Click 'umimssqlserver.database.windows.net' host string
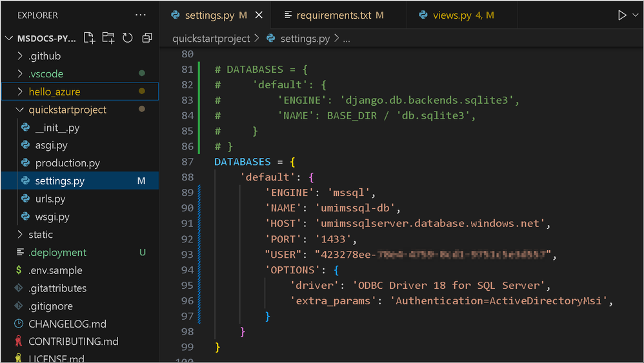Viewport: 644px width, 363px height. click(x=430, y=223)
